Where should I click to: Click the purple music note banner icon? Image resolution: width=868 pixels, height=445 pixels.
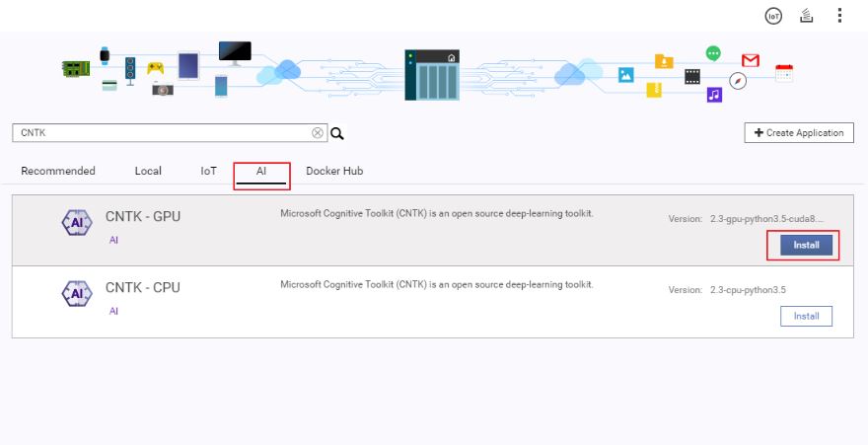pos(714,95)
